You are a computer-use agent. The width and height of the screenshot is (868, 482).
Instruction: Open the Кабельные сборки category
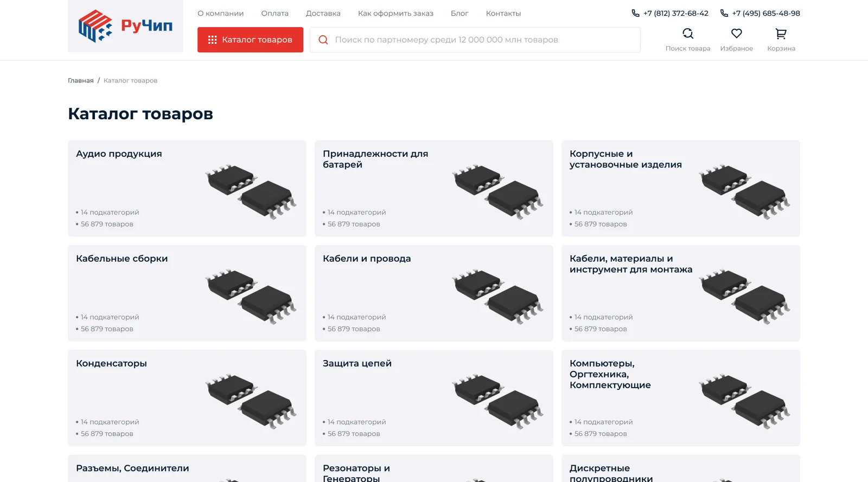pos(187,293)
